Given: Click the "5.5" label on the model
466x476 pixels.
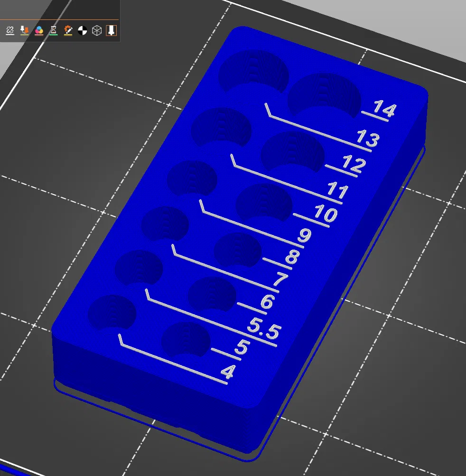Looking at the screenshot, I should 264,329.
